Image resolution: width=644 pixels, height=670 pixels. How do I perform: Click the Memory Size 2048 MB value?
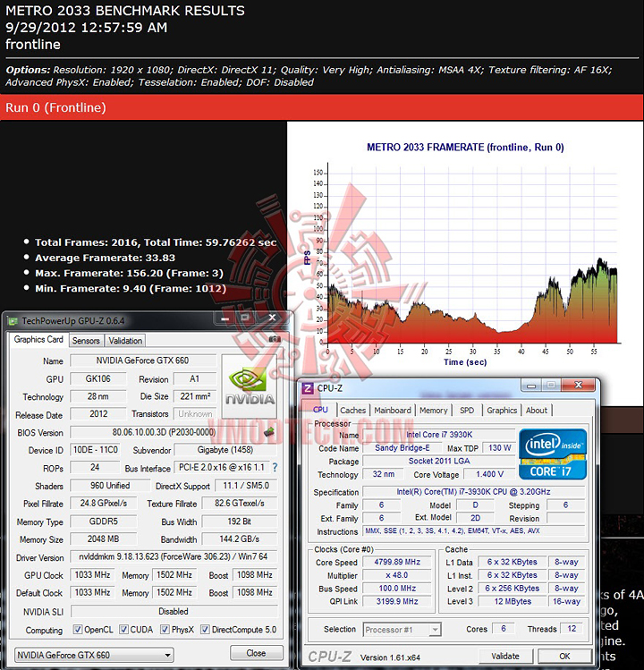[x=104, y=539]
